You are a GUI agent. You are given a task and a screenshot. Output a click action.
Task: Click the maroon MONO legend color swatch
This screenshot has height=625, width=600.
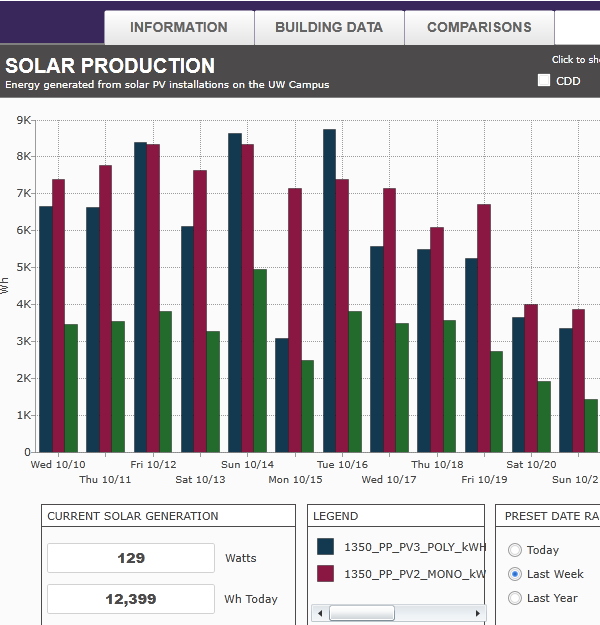pos(325,574)
